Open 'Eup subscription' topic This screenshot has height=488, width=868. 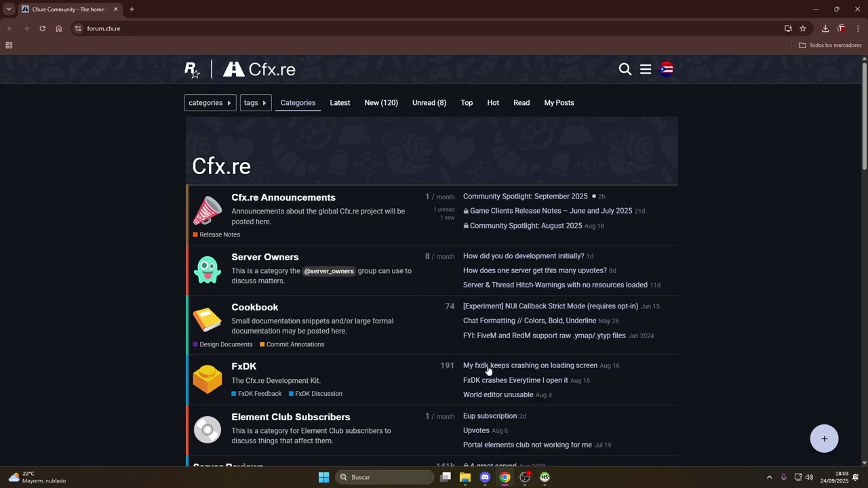490,416
